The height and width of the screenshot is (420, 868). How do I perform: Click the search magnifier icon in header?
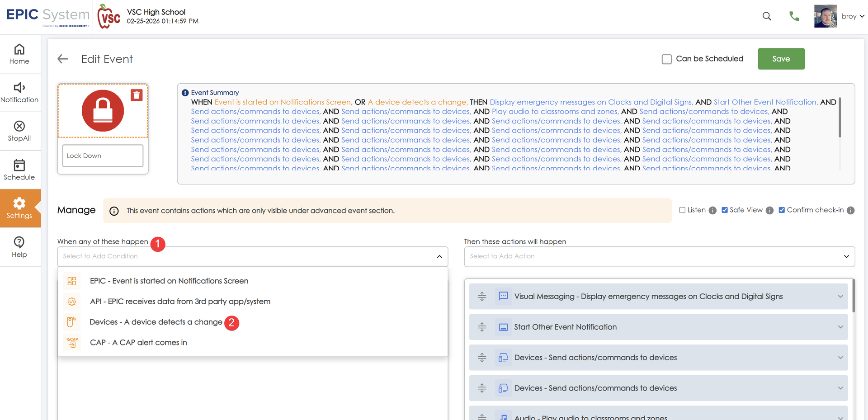(x=767, y=16)
